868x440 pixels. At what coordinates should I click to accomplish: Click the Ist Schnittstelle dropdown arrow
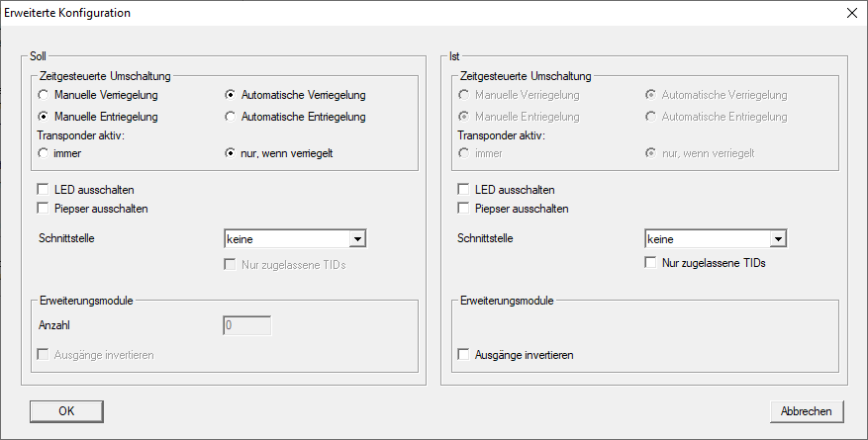(778, 238)
